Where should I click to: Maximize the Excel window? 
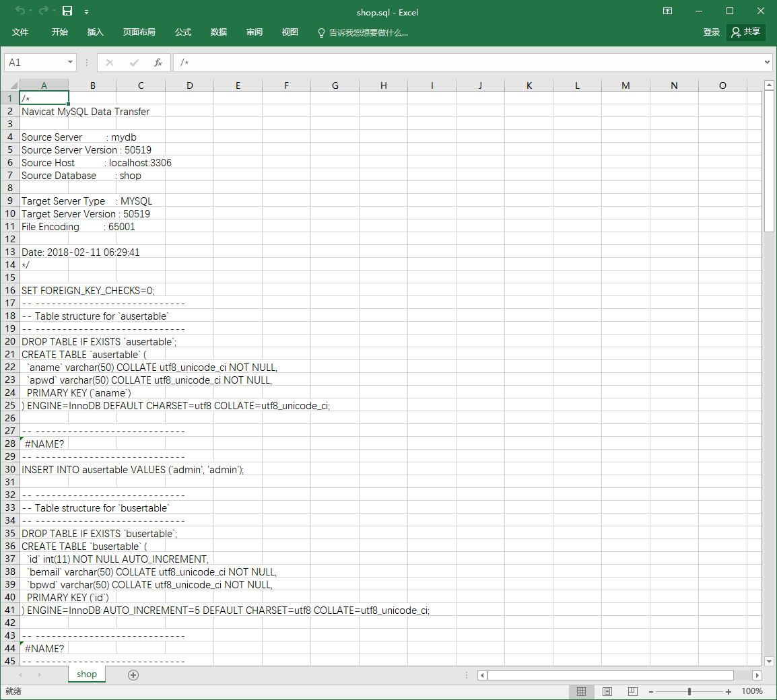tap(729, 11)
